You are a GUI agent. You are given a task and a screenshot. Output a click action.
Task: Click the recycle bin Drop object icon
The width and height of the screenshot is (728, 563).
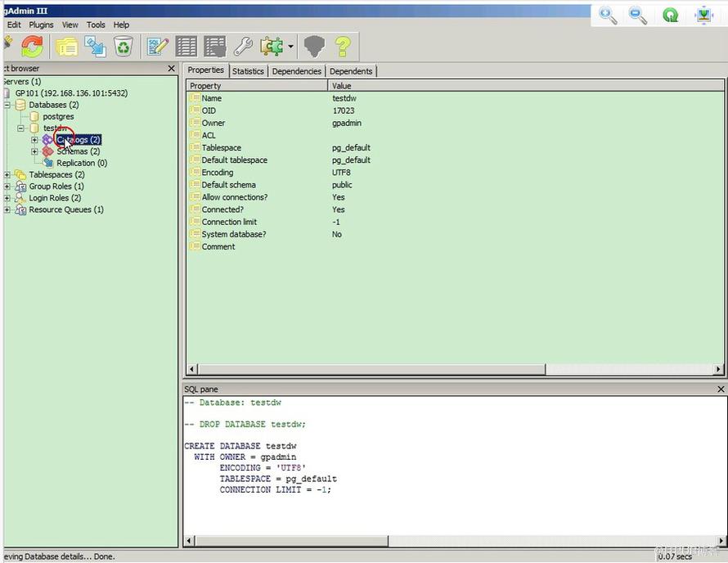click(124, 47)
